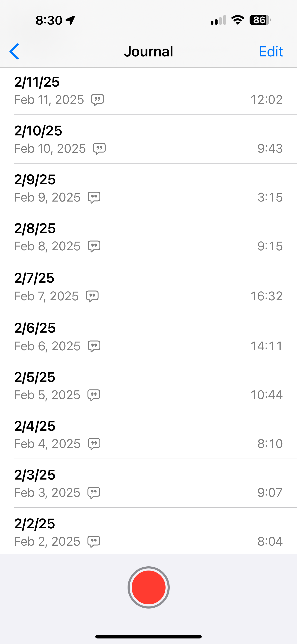Tap transcript icon on Feb 6 recording
Screen dimensions: 297x644
(94, 346)
